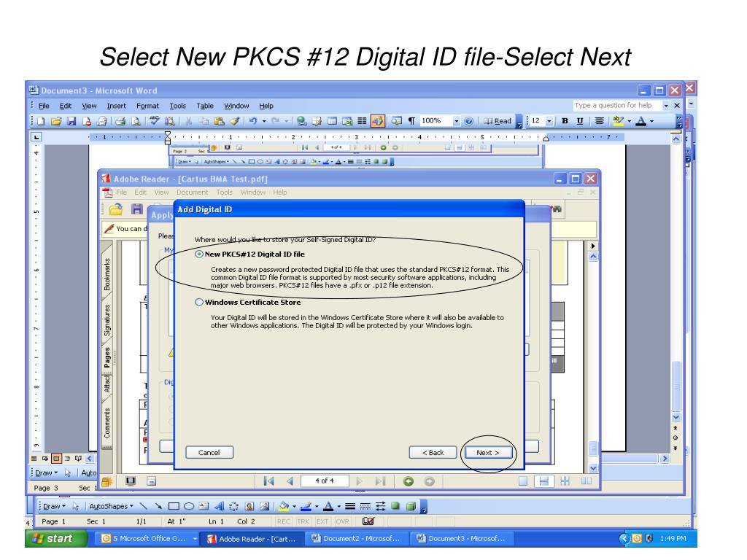Click Spelling and Grammar ABC icon
The image size is (747, 560).
tap(154, 121)
